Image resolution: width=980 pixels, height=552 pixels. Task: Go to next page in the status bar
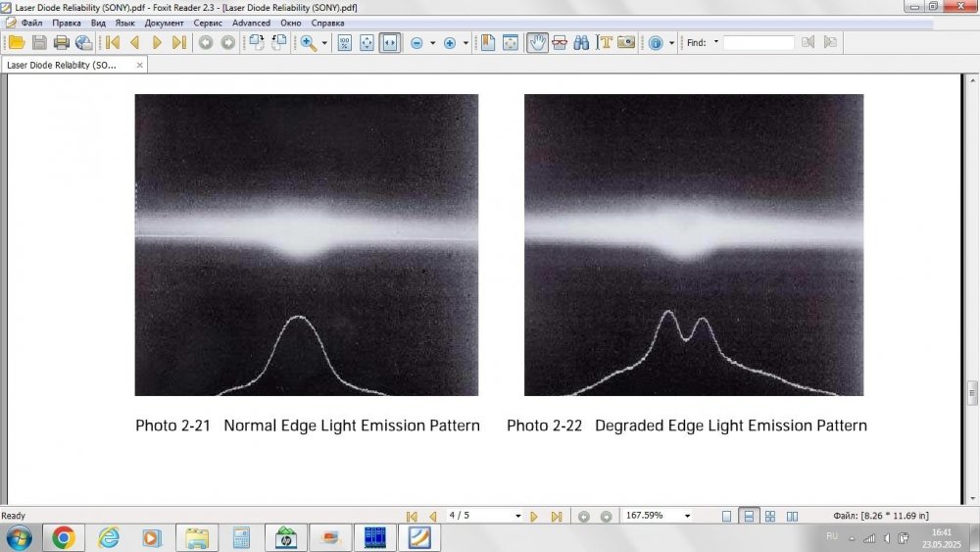click(x=534, y=516)
